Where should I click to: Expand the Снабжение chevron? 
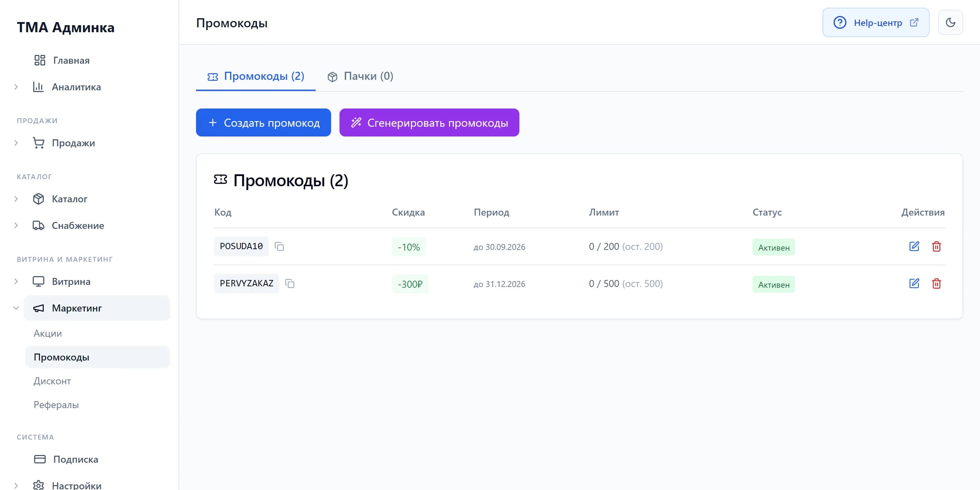click(x=16, y=226)
